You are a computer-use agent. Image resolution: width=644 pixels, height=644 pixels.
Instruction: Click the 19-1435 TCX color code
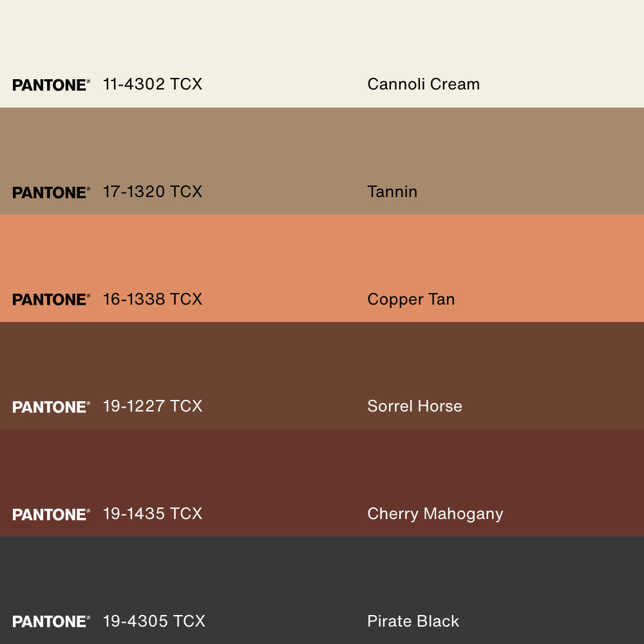153,514
